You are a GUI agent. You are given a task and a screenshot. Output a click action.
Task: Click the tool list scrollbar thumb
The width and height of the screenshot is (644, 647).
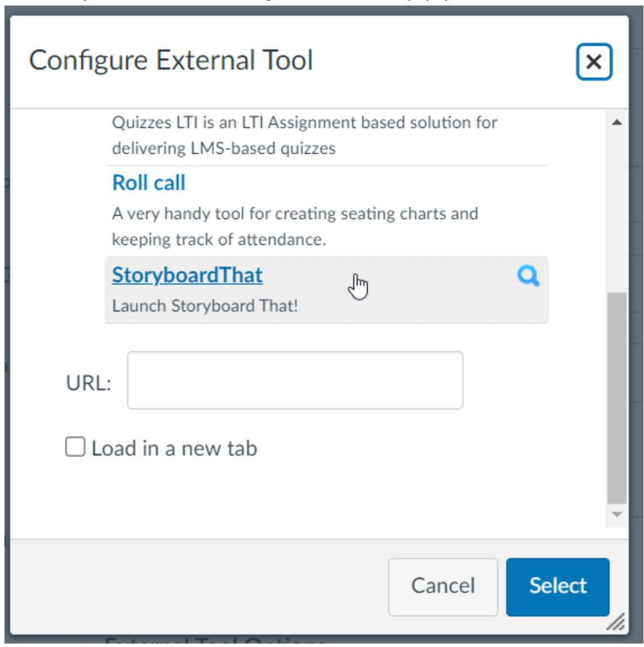pos(617,398)
